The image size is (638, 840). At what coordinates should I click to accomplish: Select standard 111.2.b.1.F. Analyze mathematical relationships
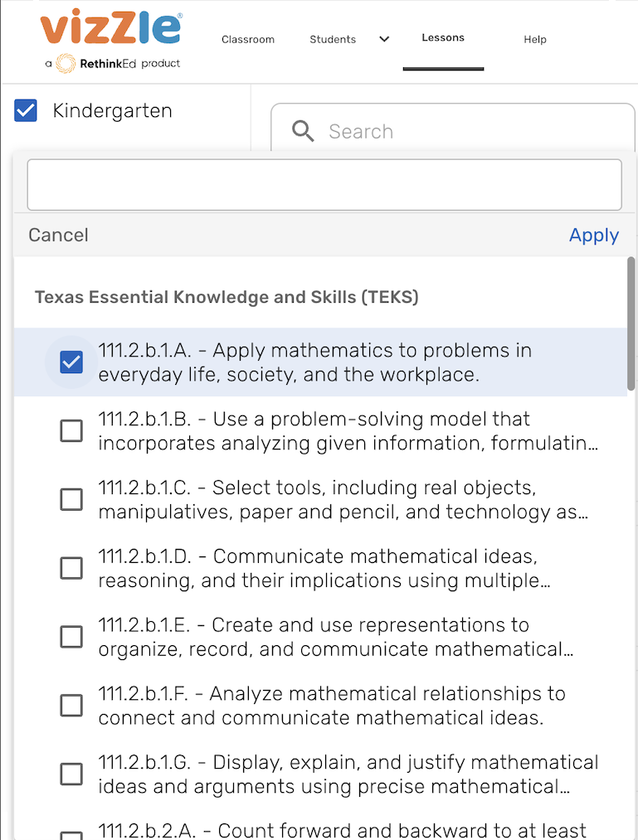click(x=71, y=705)
